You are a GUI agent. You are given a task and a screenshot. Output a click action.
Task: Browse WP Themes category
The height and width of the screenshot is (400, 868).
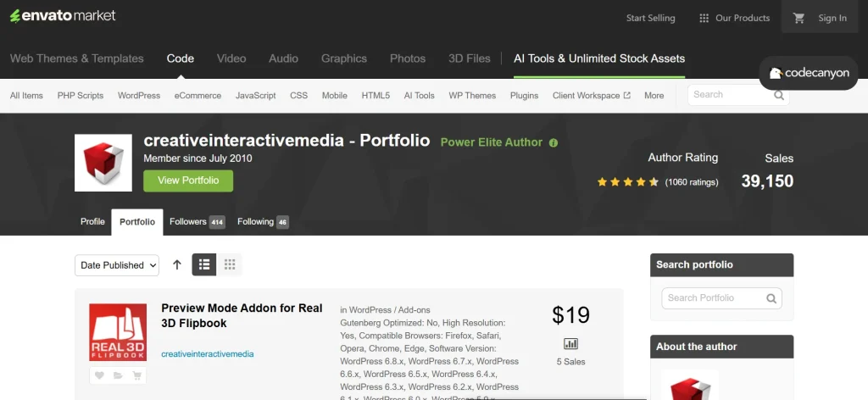pyautogui.click(x=472, y=95)
